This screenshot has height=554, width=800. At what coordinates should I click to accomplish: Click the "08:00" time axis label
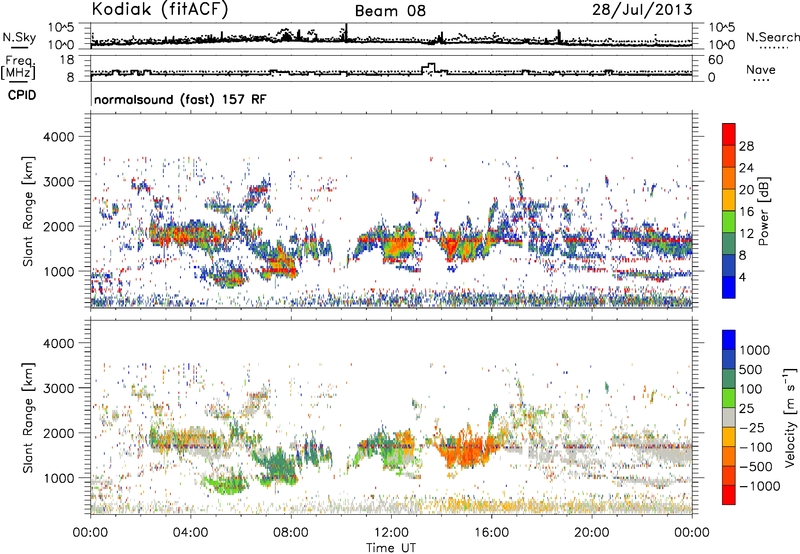[x=290, y=533]
